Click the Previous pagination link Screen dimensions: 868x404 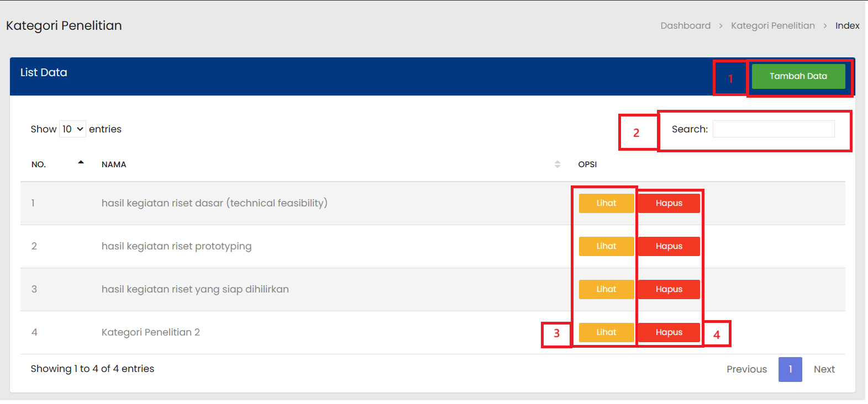pyautogui.click(x=746, y=369)
